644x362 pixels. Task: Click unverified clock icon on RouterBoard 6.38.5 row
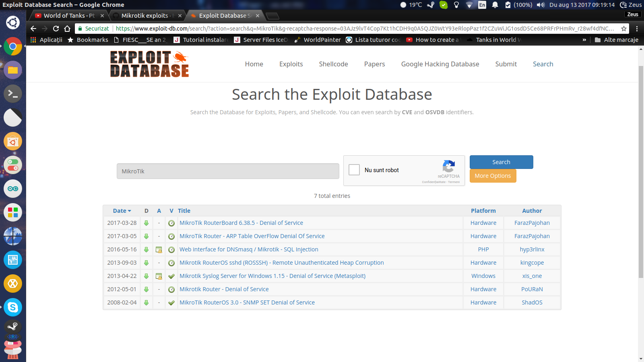pos(171,223)
